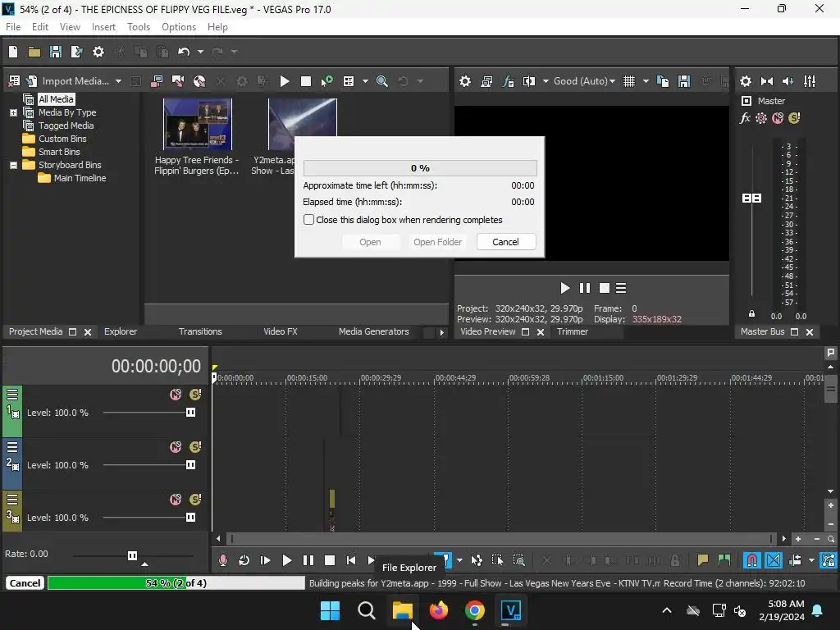Solo track 3
The width and height of the screenshot is (840, 630).
pos(195,500)
